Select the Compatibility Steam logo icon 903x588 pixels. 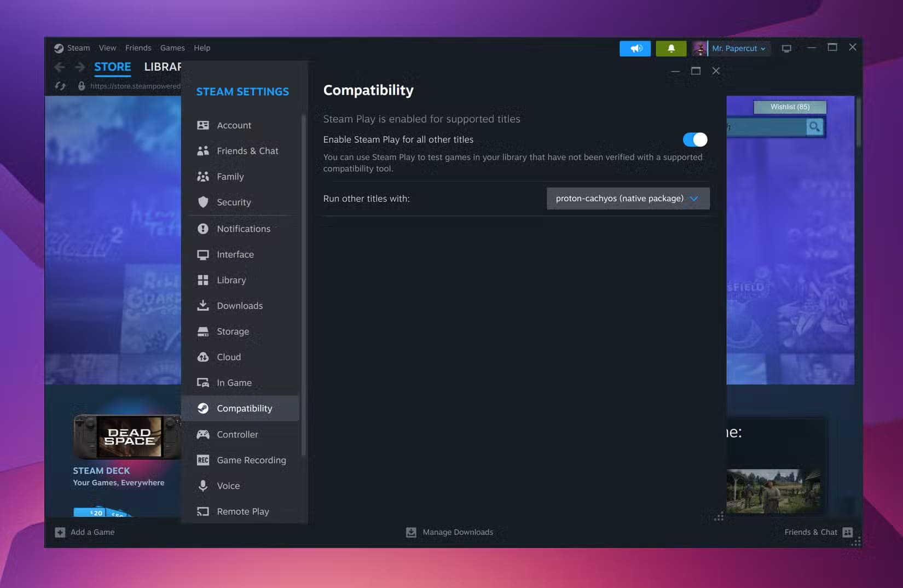(x=203, y=408)
